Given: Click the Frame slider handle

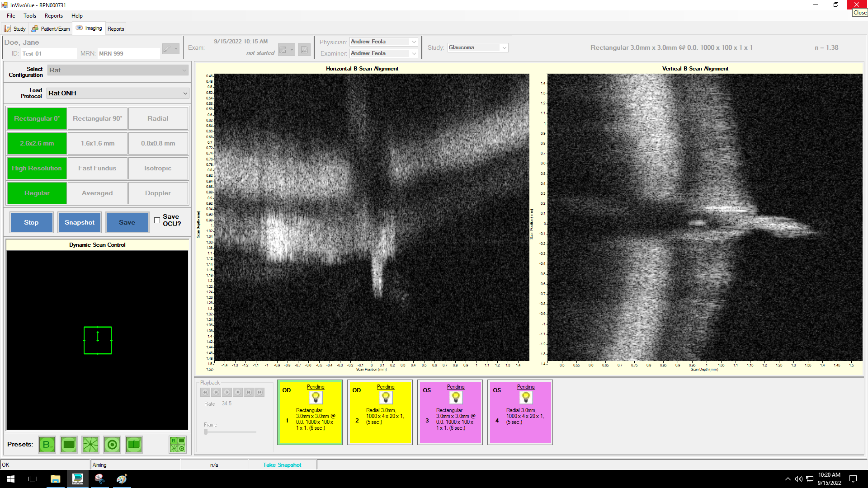Looking at the screenshot, I should 206,432.
